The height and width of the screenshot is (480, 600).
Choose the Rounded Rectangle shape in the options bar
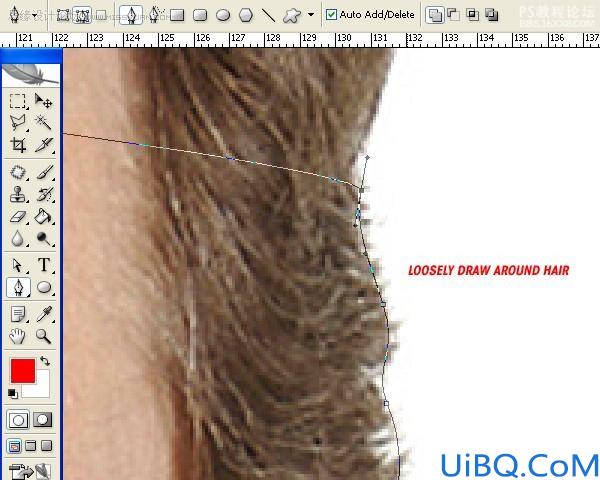(200, 15)
